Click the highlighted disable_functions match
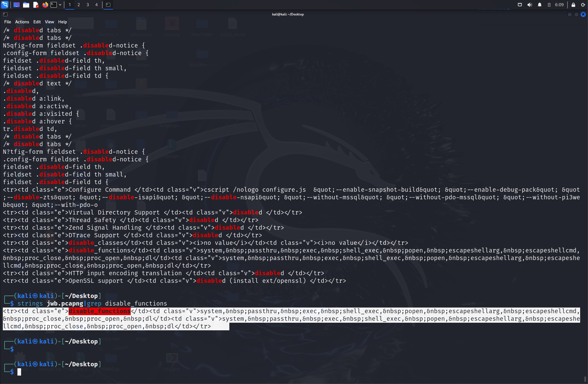 (99, 311)
